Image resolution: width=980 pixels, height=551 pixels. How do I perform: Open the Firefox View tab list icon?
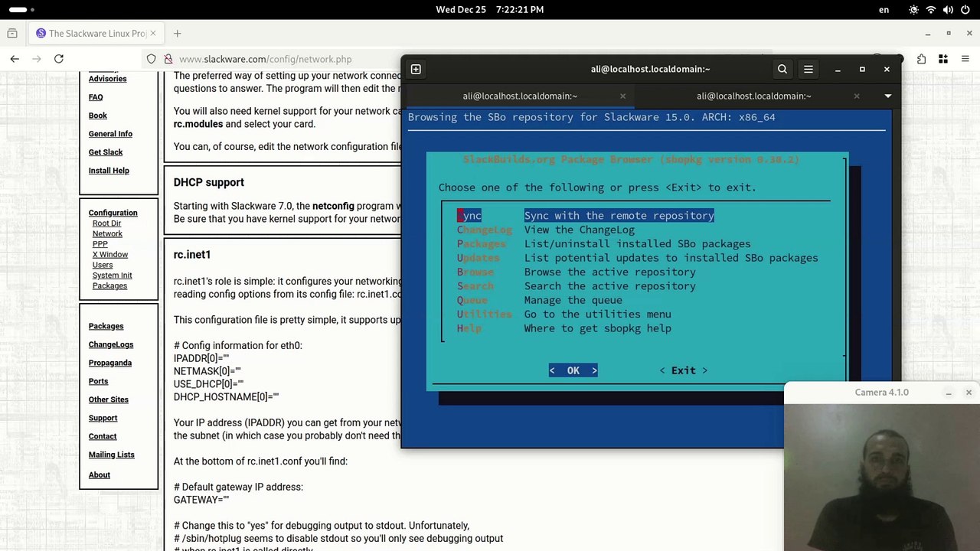point(12,34)
